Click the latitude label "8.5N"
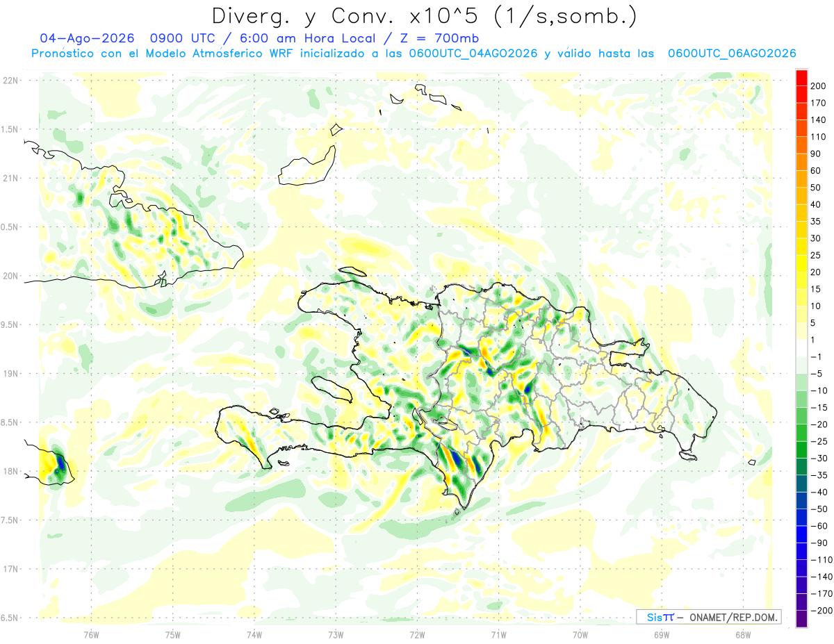Screen dimensions: 834x644 [x=10, y=422]
